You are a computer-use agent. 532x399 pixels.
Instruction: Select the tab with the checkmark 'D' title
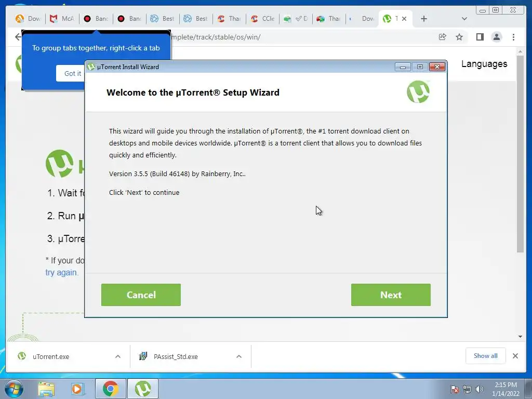pos(296,19)
